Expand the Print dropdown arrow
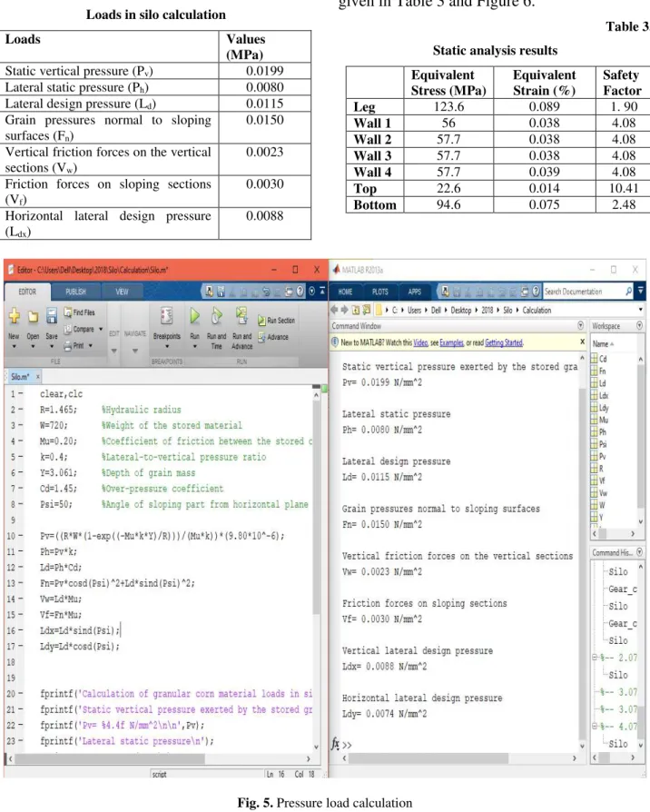The width and height of the screenshot is (650, 812). click(x=90, y=345)
